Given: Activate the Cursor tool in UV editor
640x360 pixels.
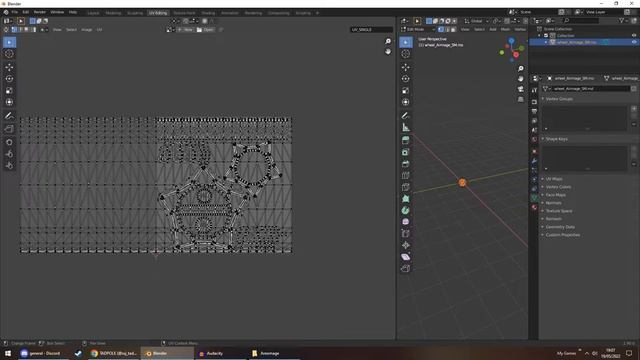Looking at the screenshot, I should 9,54.
